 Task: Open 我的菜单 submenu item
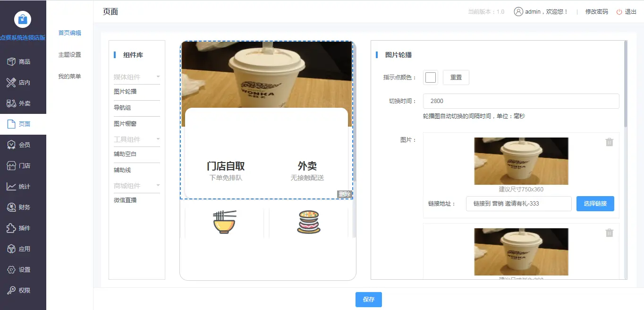[x=69, y=77]
